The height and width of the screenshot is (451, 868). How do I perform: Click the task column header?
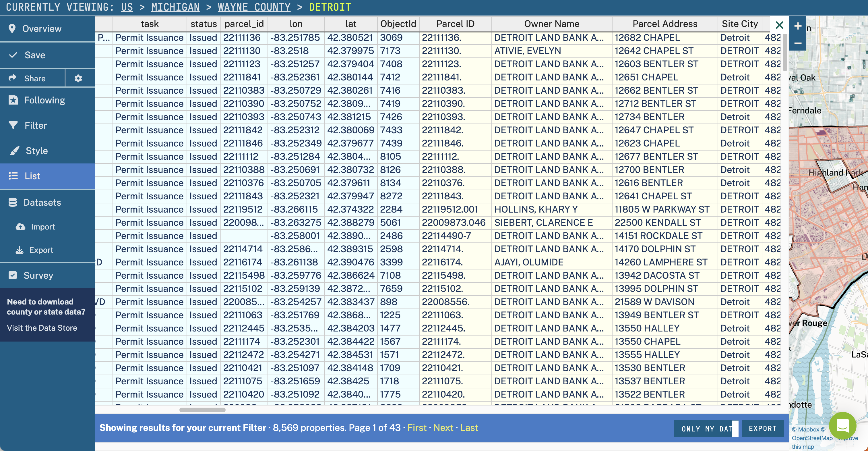click(x=150, y=24)
